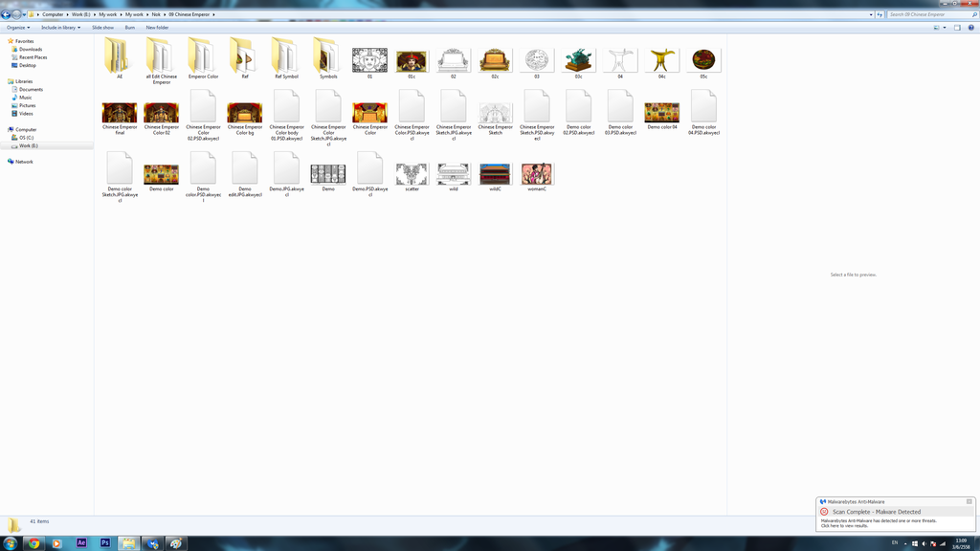Open the Organize menu

point(18,28)
